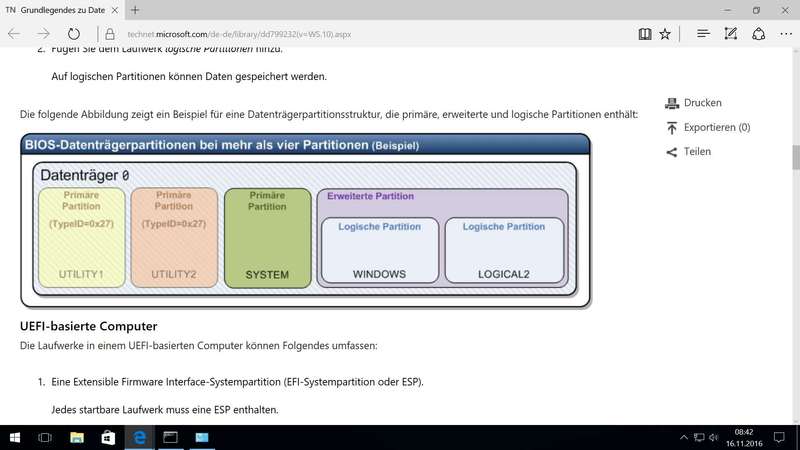The width and height of the screenshot is (800, 450).
Task: Open a new tab with plus button
Action: pos(135,10)
